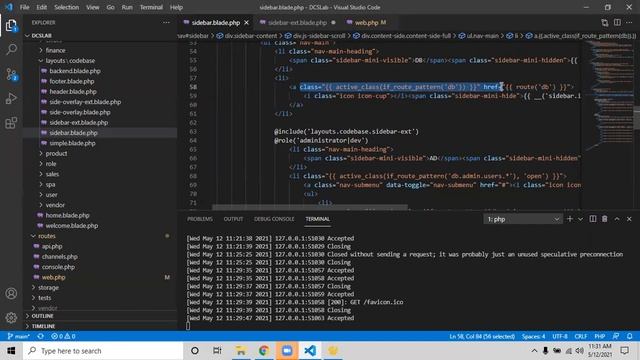Maximize the terminal panel size
This screenshot has height=360, width=640.
tap(617, 219)
